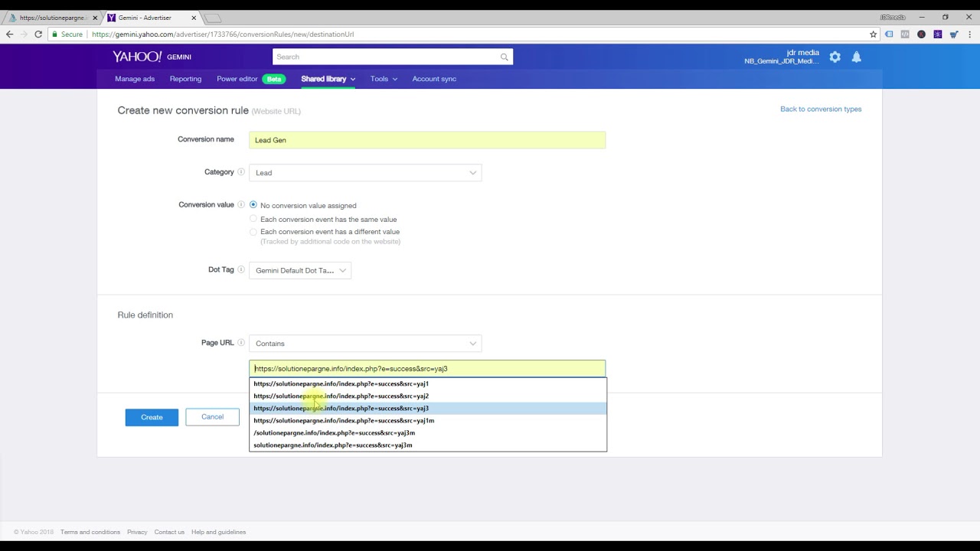Screen dimensions: 980x551
Task: Click the info icon beside Page URL
Action: [x=240, y=343]
